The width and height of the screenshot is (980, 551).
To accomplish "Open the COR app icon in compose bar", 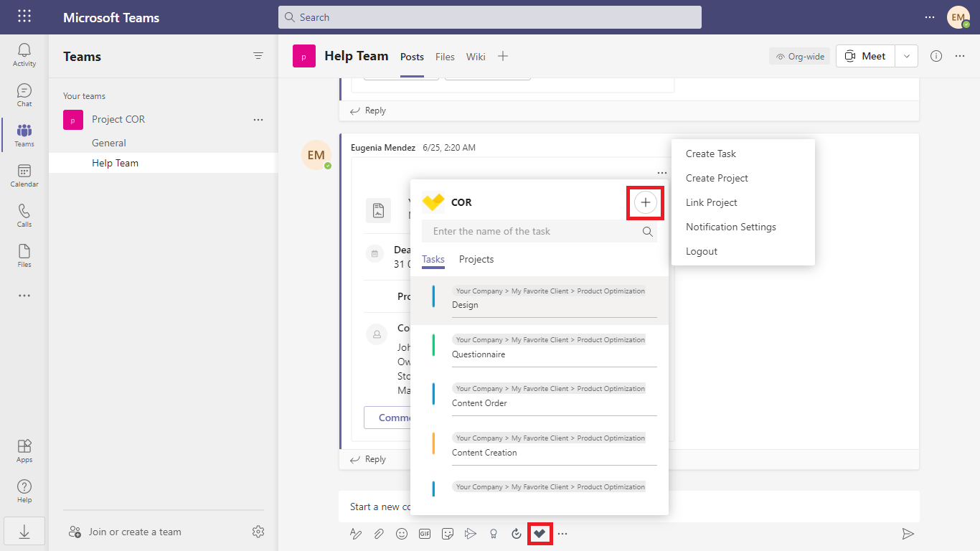I will (540, 533).
